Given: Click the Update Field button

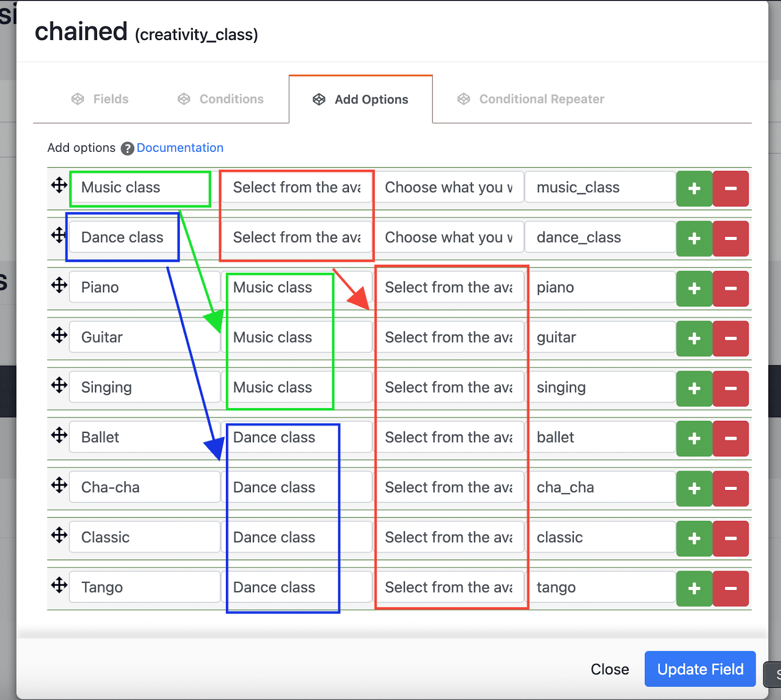Looking at the screenshot, I should [699, 669].
